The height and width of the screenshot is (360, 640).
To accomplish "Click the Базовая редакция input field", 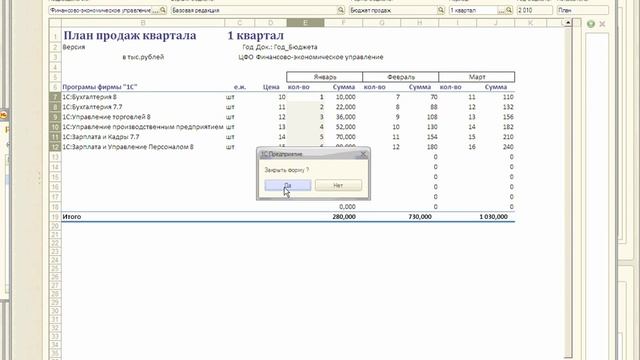I will (254, 10).
